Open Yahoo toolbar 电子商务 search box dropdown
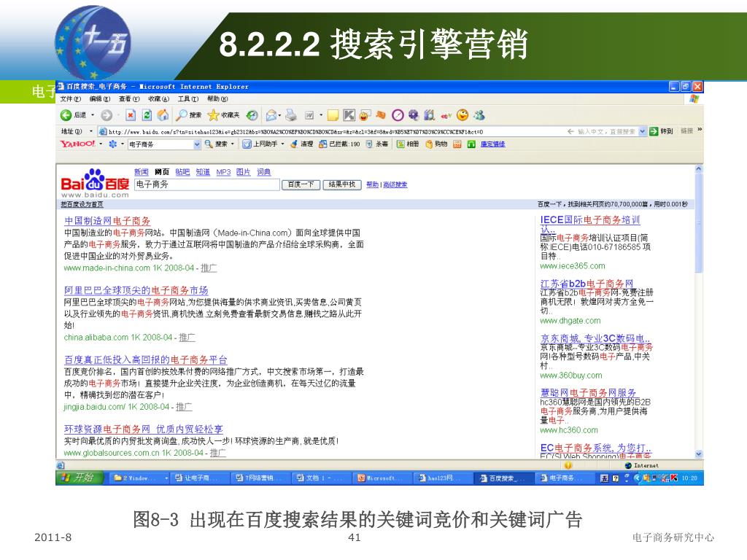This screenshot has height=560, width=747. 197,144
